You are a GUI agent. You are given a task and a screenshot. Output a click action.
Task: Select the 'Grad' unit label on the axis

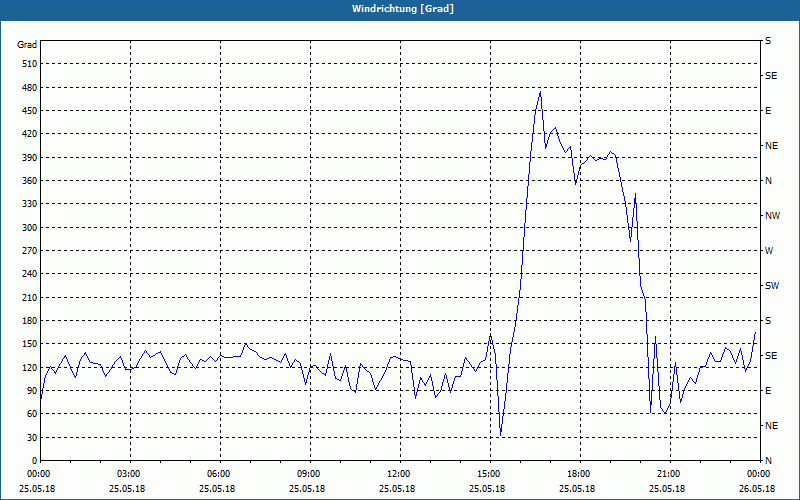pyautogui.click(x=27, y=45)
